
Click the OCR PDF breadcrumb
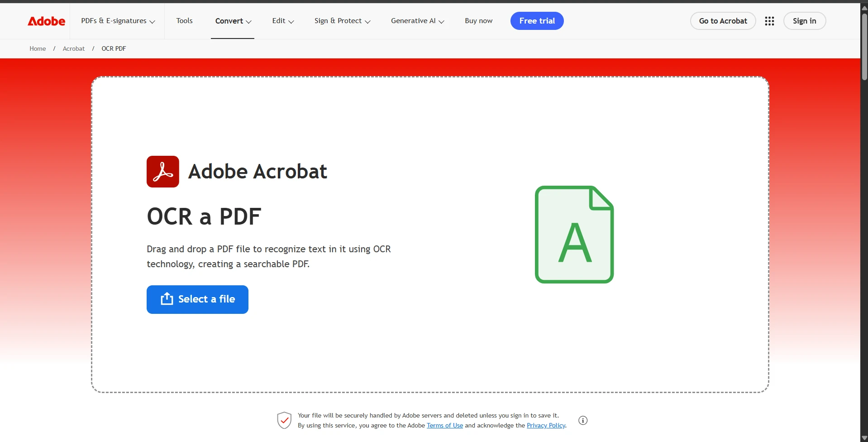coord(114,48)
